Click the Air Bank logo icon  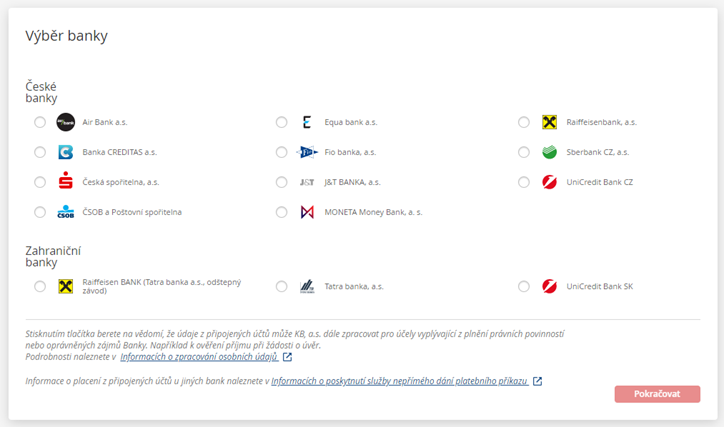click(66, 122)
